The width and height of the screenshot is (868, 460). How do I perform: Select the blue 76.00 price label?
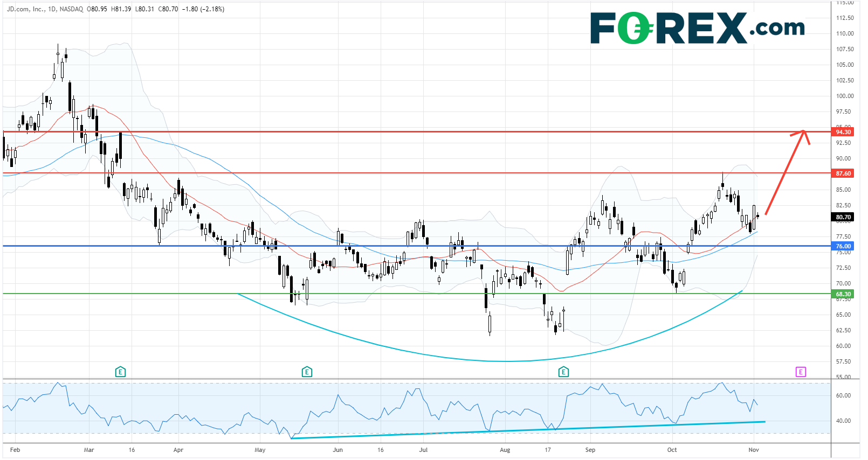843,246
